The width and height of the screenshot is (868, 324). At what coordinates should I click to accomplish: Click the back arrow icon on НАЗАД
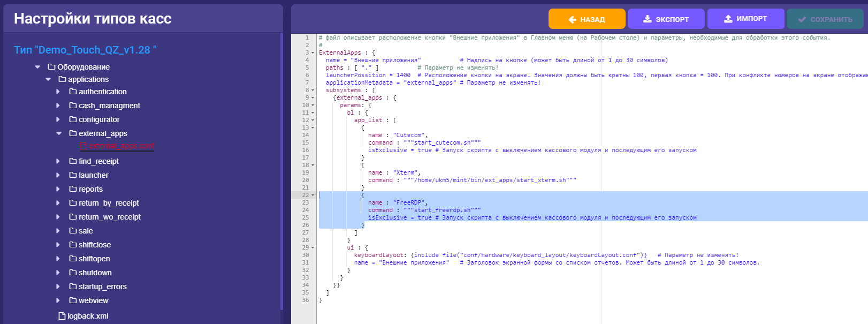572,20
